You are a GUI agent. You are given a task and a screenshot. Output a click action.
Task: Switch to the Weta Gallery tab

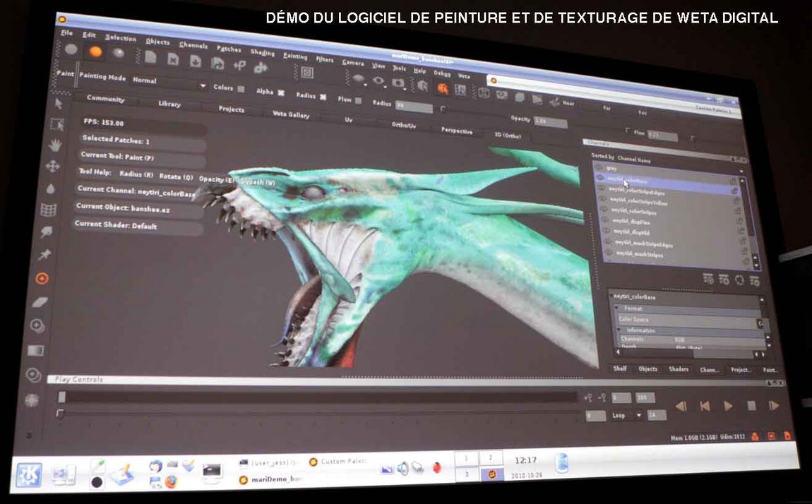pos(291,114)
